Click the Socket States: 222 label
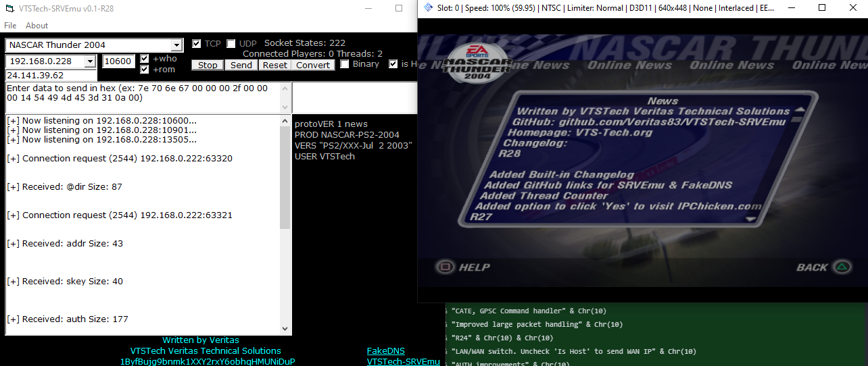This screenshot has width=868, height=366. tap(305, 43)
